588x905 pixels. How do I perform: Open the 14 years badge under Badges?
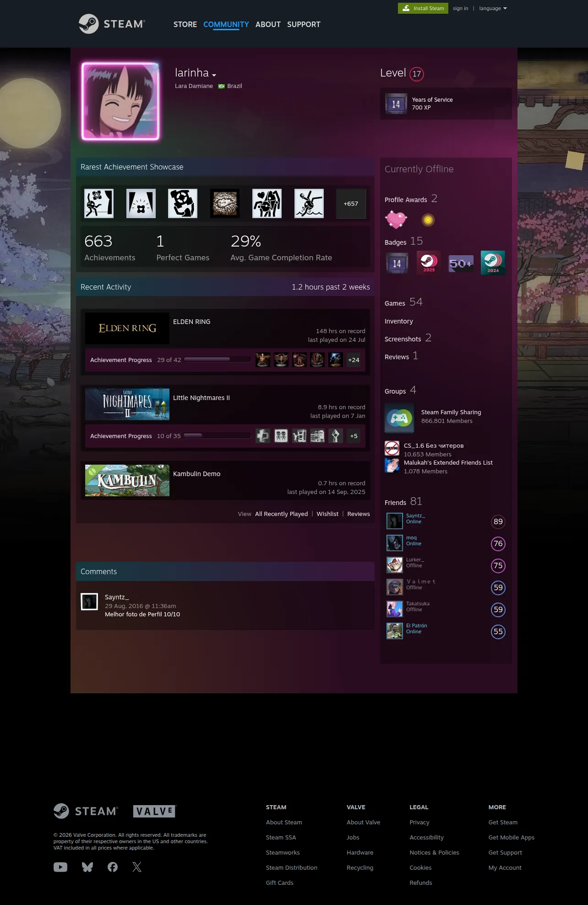click(397, 263)
